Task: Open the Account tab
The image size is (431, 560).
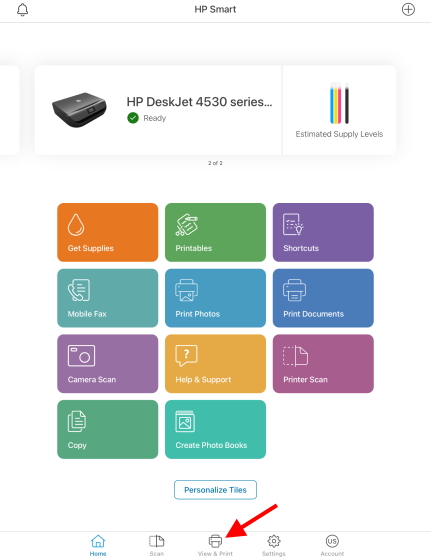Action: coord(332,546)
